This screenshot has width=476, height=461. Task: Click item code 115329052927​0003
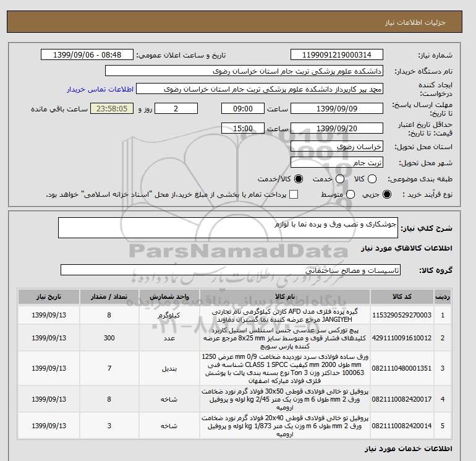pyautogui.click(x=402, y=315)
